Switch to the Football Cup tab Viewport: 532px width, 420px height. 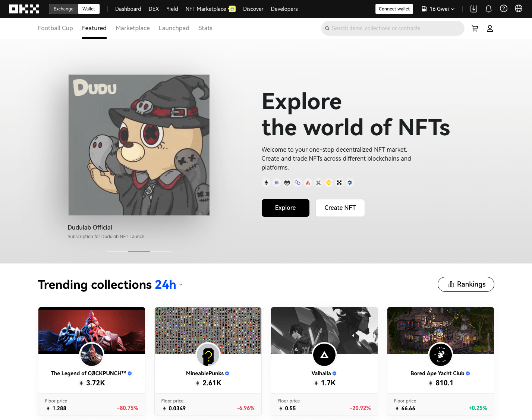[56, 28]
